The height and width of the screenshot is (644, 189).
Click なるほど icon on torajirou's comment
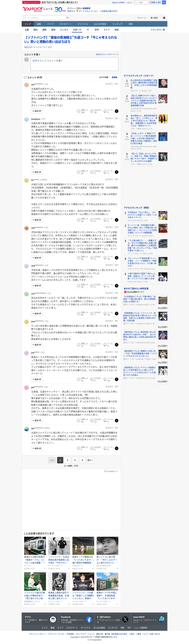(x=92, y=172)
